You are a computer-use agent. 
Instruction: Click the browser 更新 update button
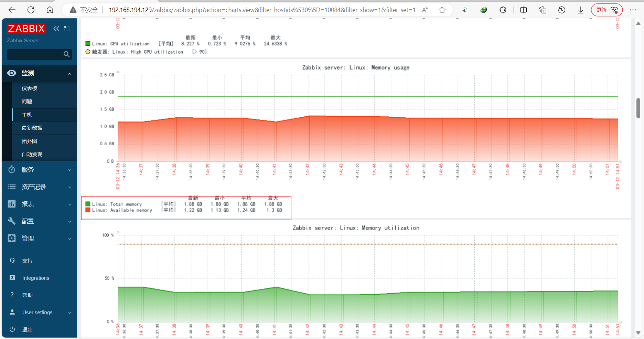click(x=607, y=10)
